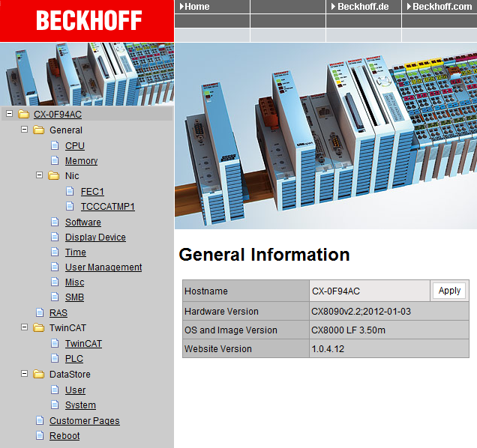
Task: Click the page icon next to System
Action: coord(55,405)
